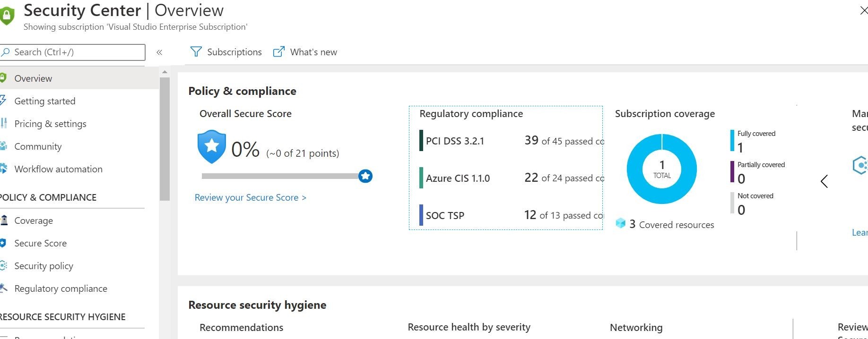The height and width of the screenshot is (339, 868).
Task: Open the PCI DSS 3.2.1 compliance row
Action: [x=511, y=141]
